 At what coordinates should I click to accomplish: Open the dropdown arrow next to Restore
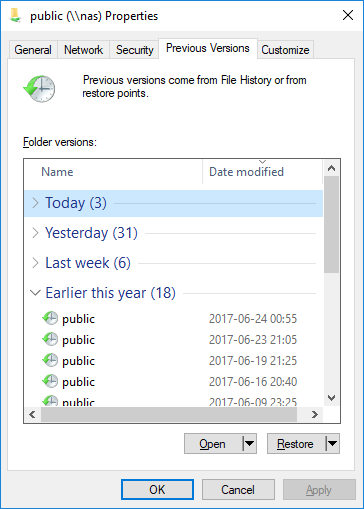(332, 443)
